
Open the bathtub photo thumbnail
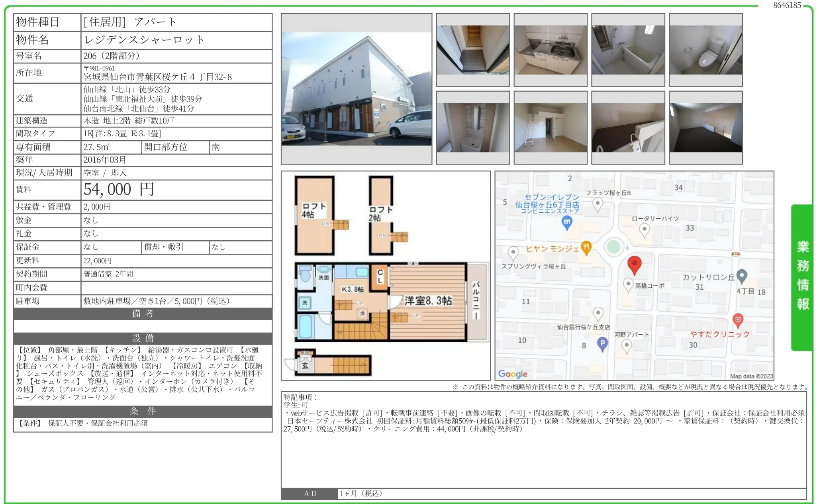pos(628,50)
